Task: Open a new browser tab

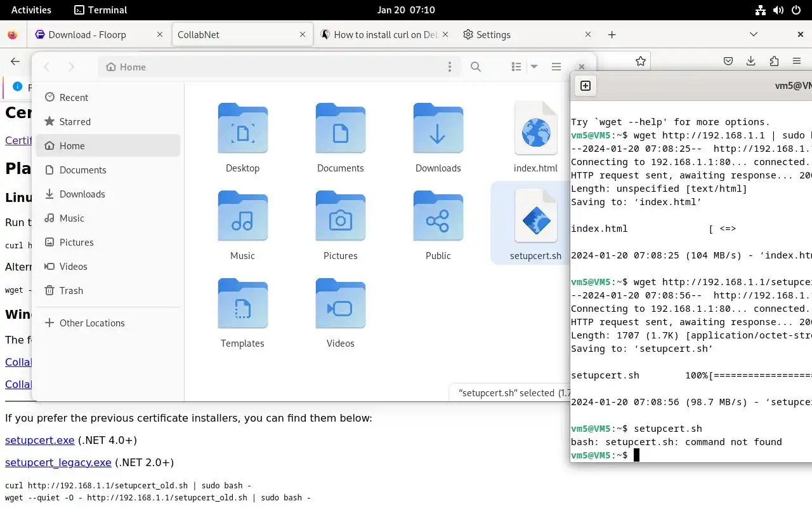Action: (x=612, y=35)
